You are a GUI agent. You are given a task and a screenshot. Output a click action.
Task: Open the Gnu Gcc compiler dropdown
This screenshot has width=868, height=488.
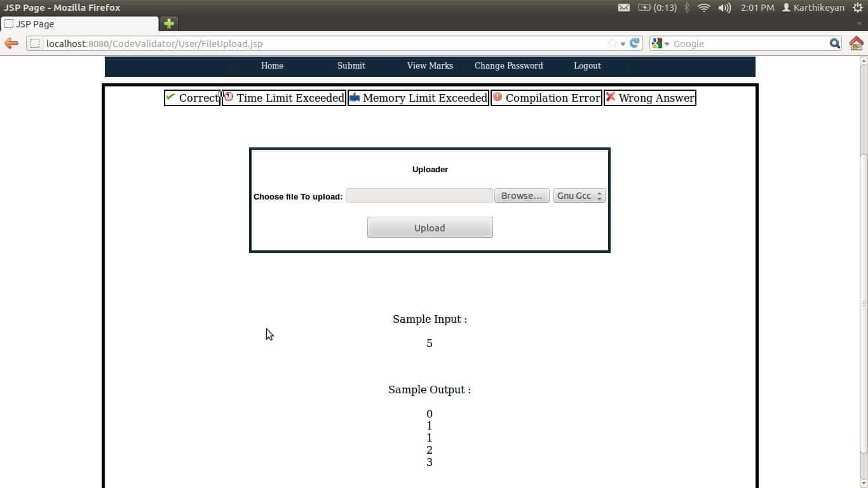(x=579, y=196)
